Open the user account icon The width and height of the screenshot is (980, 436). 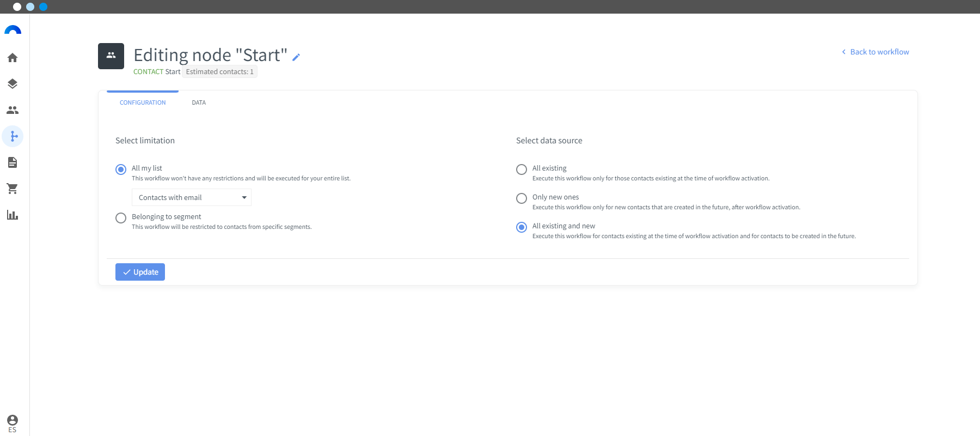point(13,420)
